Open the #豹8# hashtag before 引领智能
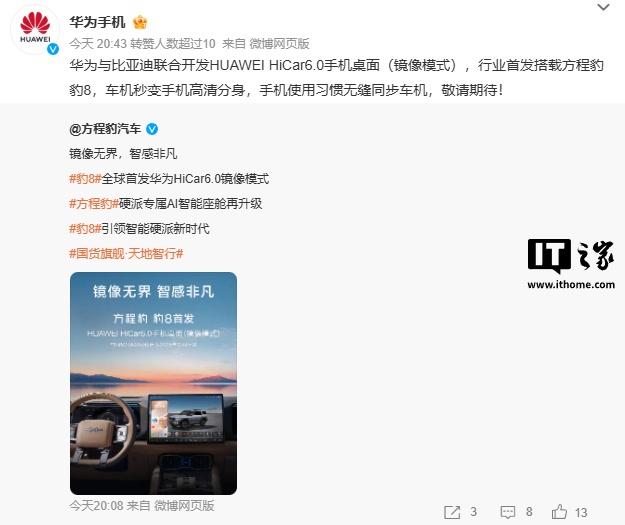Viewport: 625px width, 525px height. point(85,228)
